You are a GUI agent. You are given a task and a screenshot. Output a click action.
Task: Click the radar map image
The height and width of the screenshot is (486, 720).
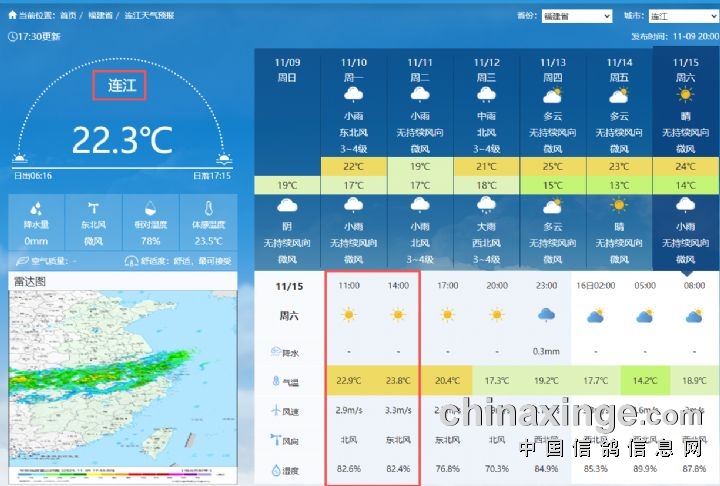[x=123, y=380]
